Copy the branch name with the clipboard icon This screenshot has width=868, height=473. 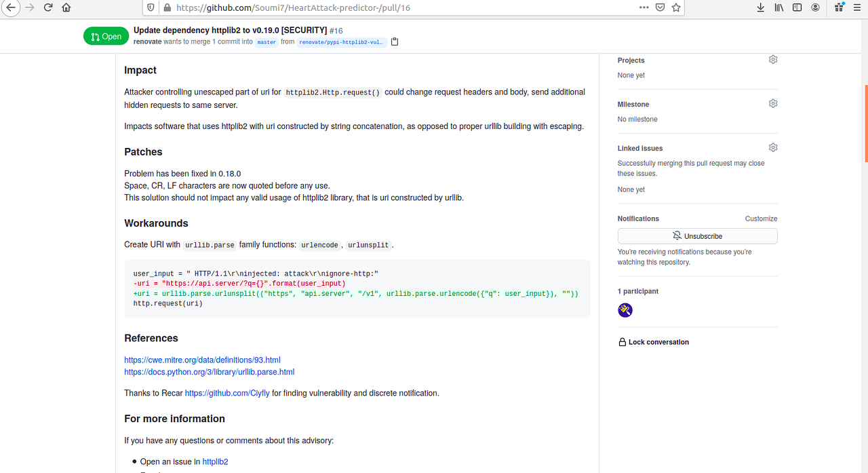[x=394, y=41]
